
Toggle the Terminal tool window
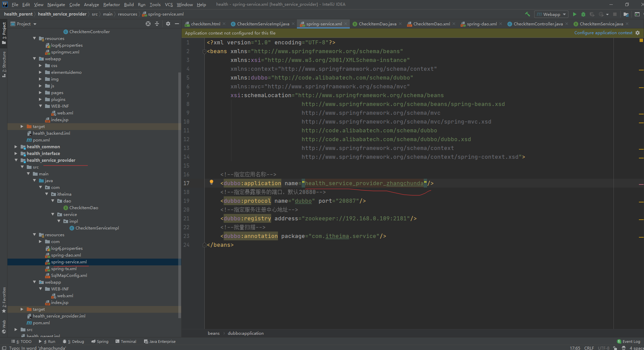[x=126, y=342]
